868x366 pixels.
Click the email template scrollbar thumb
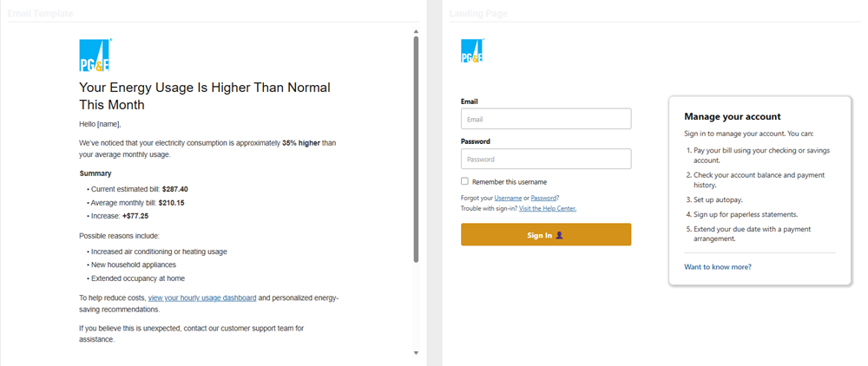pos(416,149)
